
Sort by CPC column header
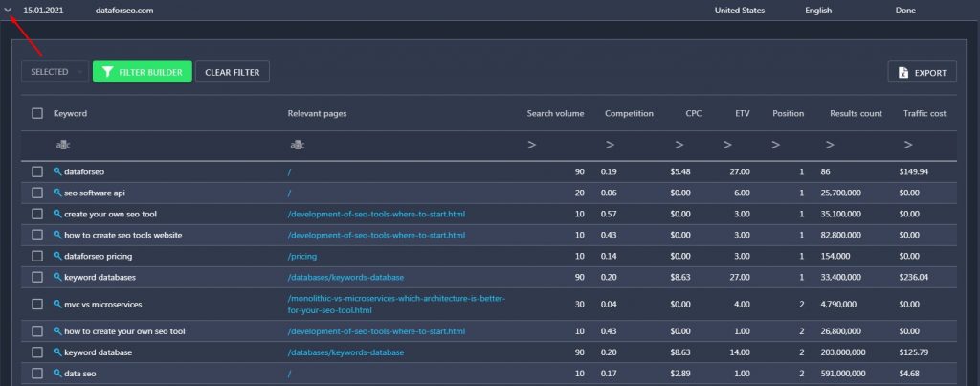coord(694,113)
